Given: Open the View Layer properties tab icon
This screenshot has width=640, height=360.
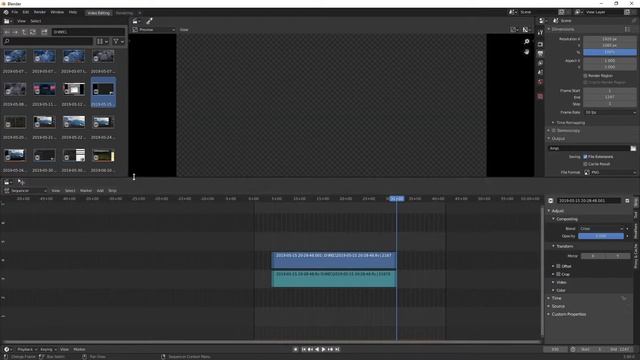Looking at the screenshot, I should pyautogui.click(x=540, y=63).
